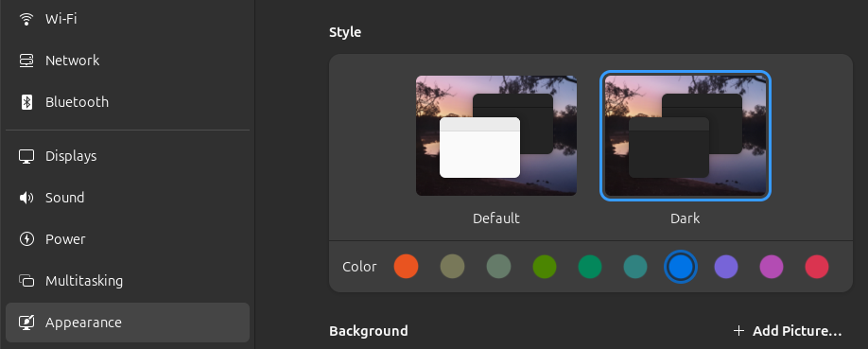Choose the Default light style thumbnail

496,136
